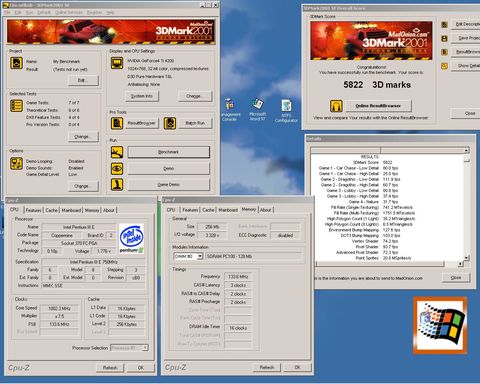
Task: Click the Save Project button in score window
Action: coord(466,38)
